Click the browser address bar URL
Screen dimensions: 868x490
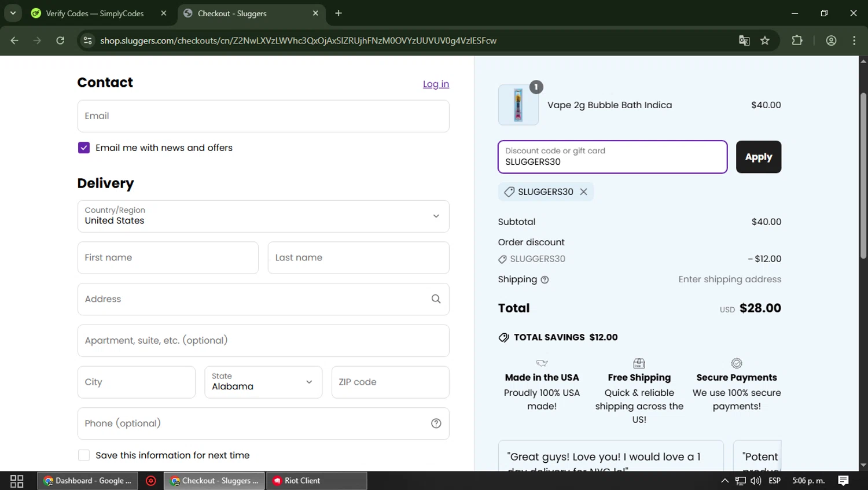click(x=298, y=40)
